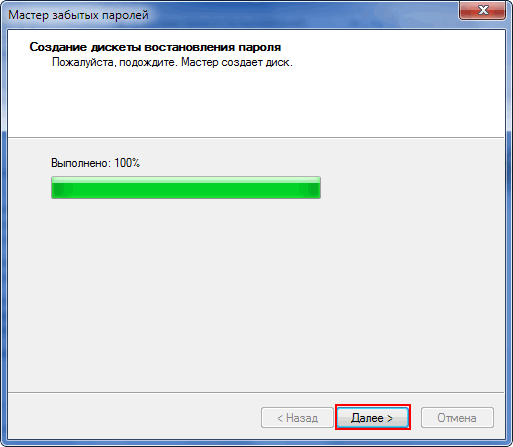Click the Далее > button to continue
This screenshot has width=513, height=447.
coord(373,417)
